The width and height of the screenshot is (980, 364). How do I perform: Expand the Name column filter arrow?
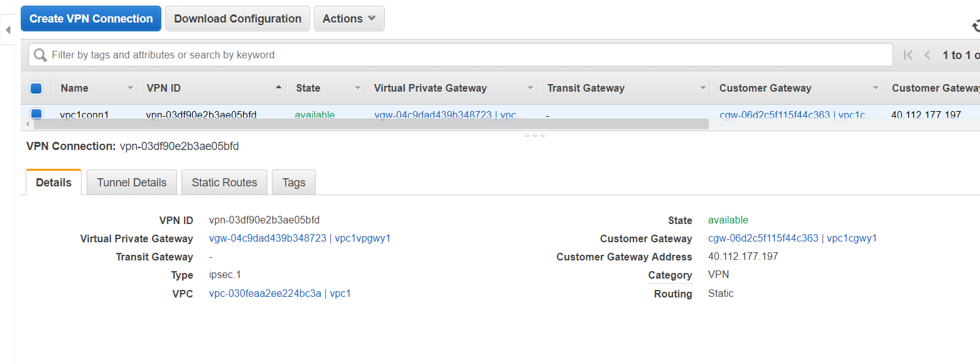click(131, 88)
